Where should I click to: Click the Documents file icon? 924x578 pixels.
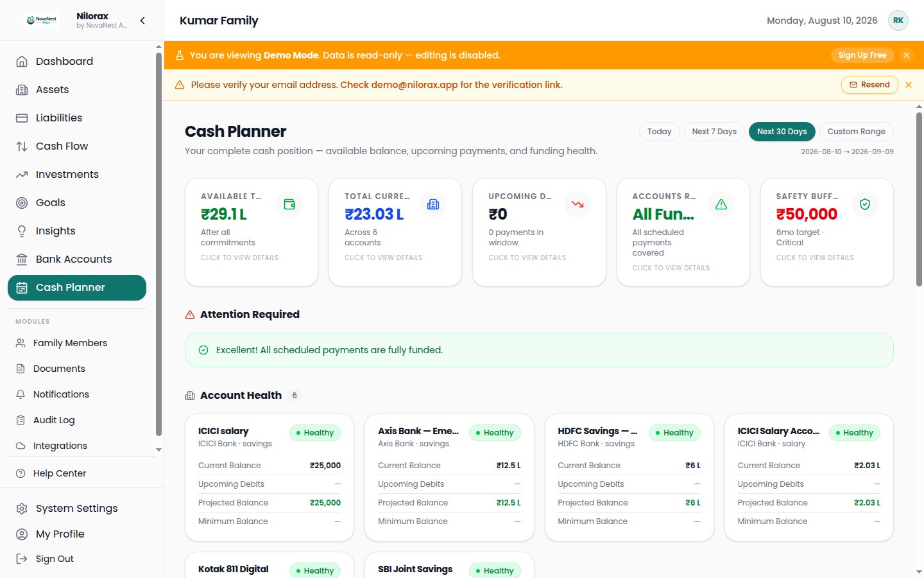point(21,369)
